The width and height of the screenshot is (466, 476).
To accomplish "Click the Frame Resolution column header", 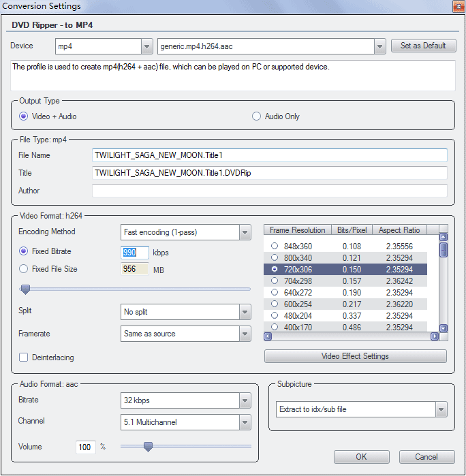I will (298, 230).
